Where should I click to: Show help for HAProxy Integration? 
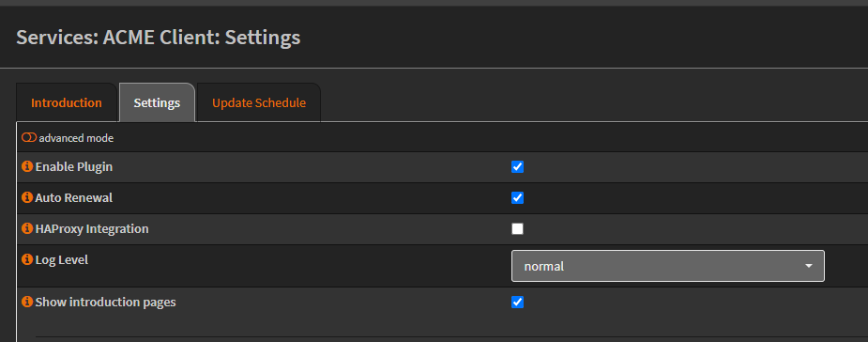point(27,228)
